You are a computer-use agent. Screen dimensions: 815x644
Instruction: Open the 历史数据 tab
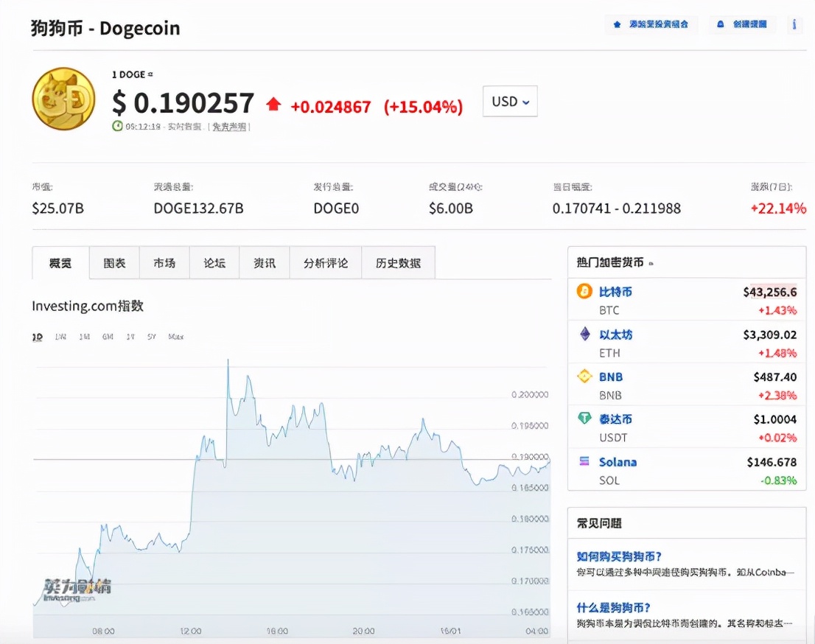(398, 263)
